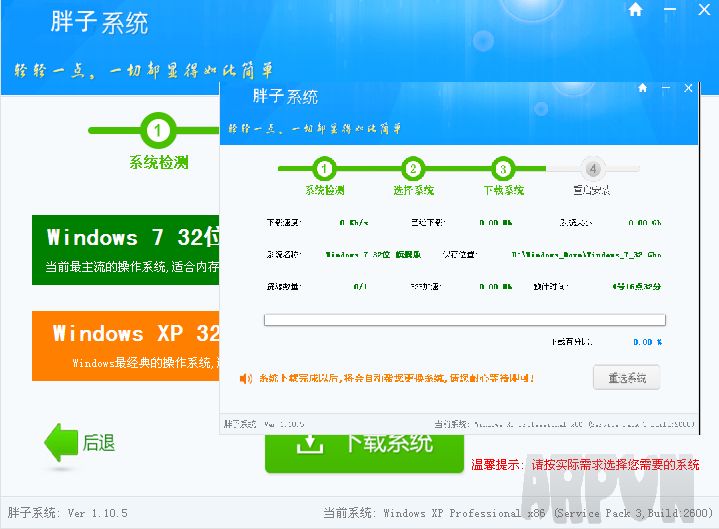
Task: Click greyed step 4 circle in front window
Action: tap(592, 169)
